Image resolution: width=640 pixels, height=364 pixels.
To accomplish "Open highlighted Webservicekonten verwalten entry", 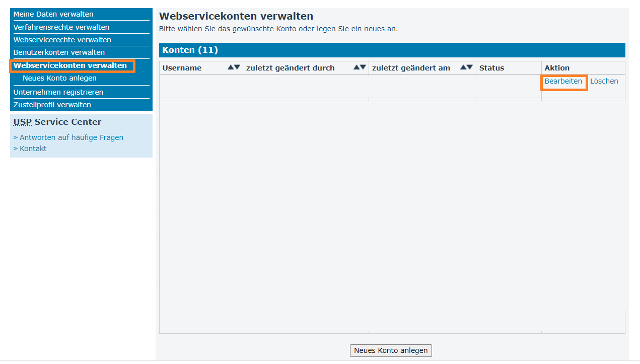I will point(72,65).
